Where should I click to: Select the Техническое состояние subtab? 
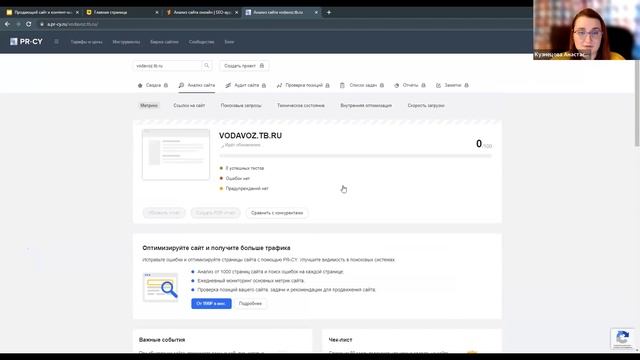pos(301,106)
